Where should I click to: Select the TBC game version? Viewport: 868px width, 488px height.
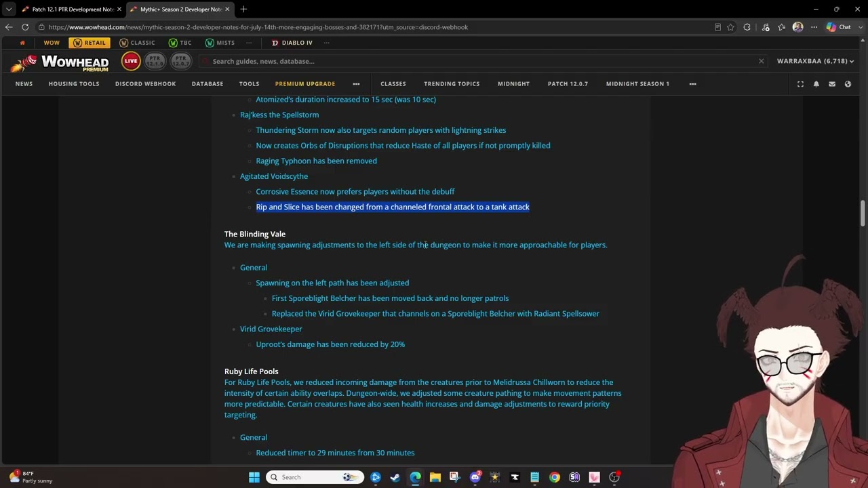point(180,43)
